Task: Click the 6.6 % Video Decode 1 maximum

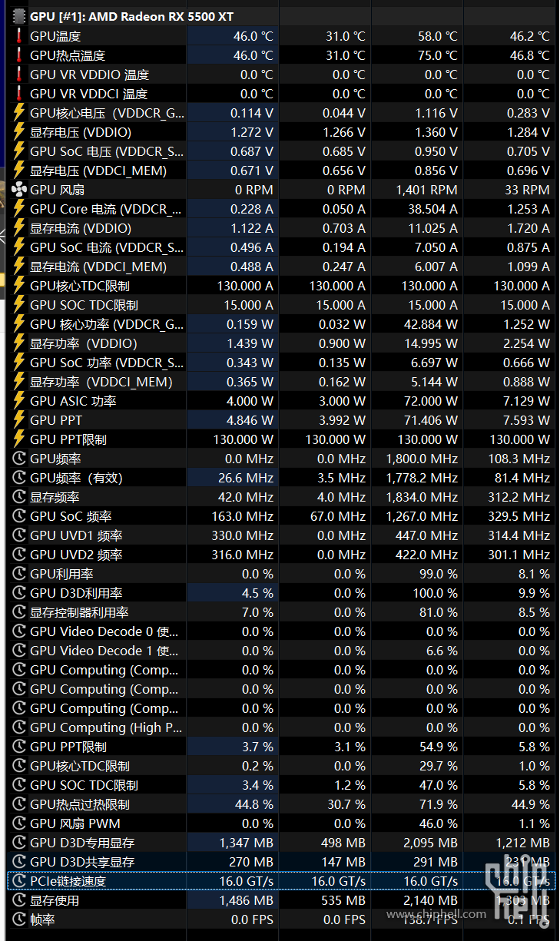Action: pyautogui.click(x=442, y=651)
